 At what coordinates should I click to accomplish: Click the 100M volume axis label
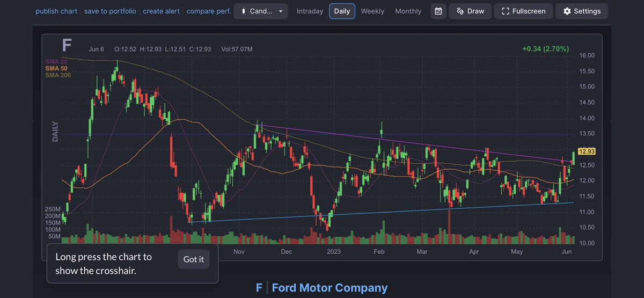tap(52, 229)
